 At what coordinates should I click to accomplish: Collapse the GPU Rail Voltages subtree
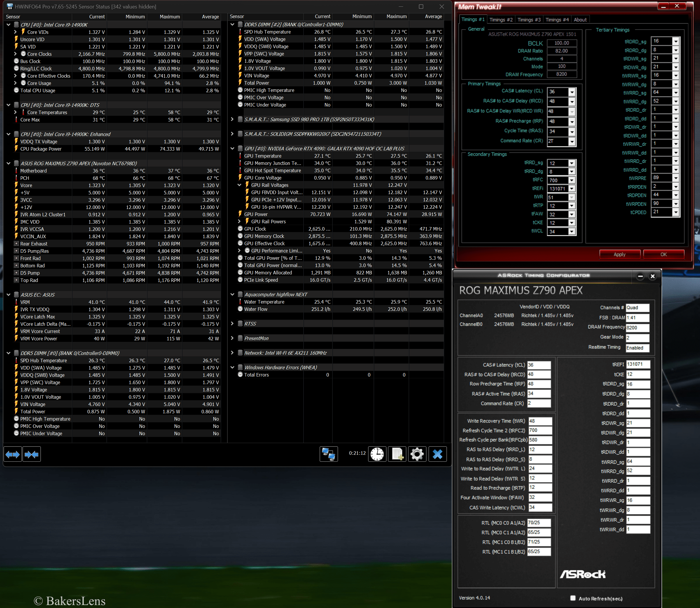(x=239, y=185)
